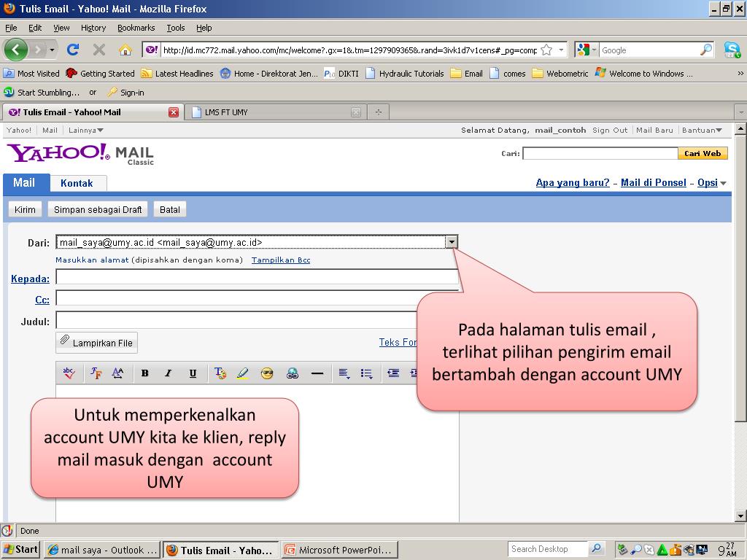Click Simpan sebagai Draft button
The image size is (747, 560).
[98, 209]
